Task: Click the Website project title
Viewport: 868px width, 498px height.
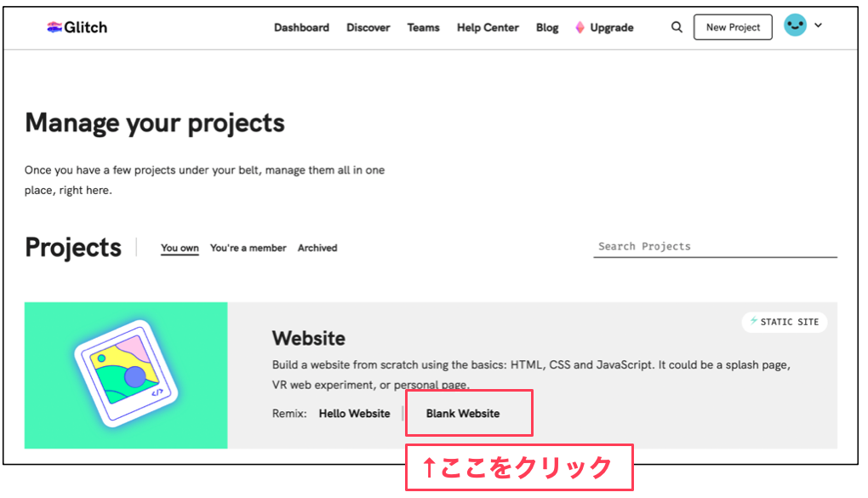Action: [x=309, y=338]
